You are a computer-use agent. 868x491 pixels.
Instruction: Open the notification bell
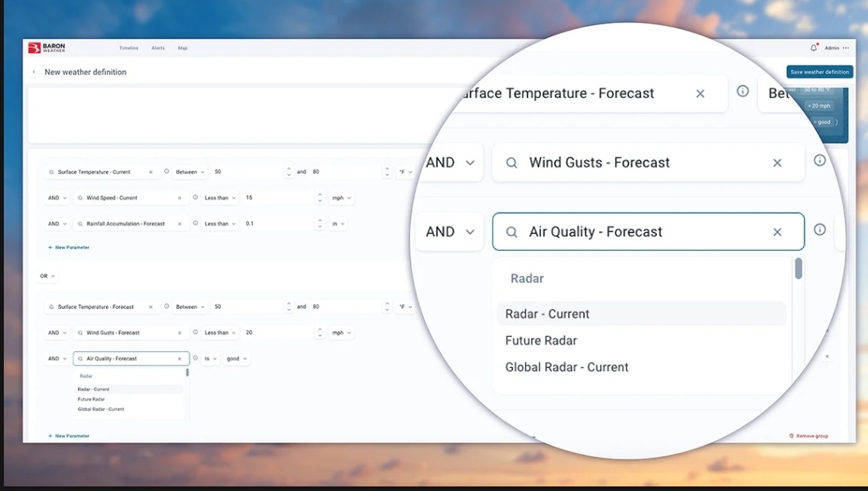pos(813,47)
